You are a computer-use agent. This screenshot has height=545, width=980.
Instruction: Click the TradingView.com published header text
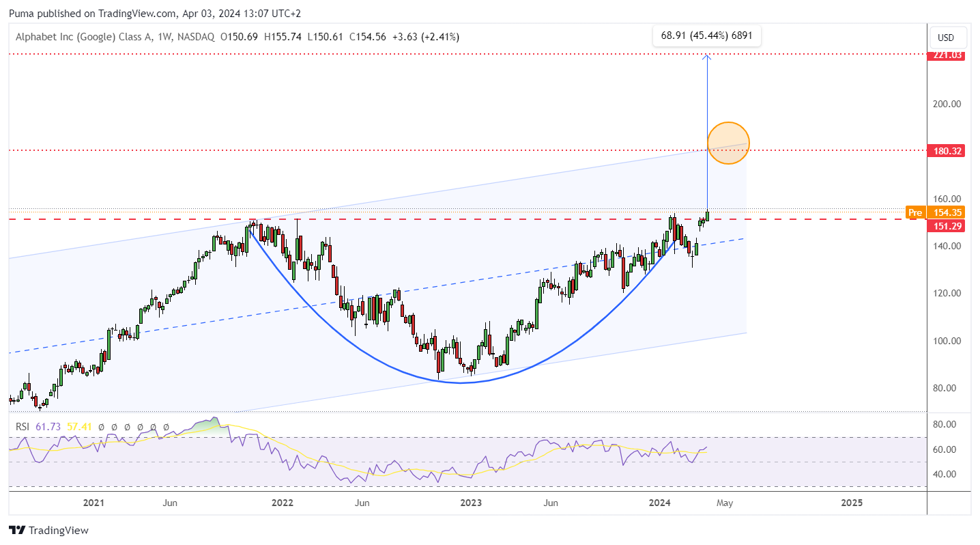click(154, 14)
